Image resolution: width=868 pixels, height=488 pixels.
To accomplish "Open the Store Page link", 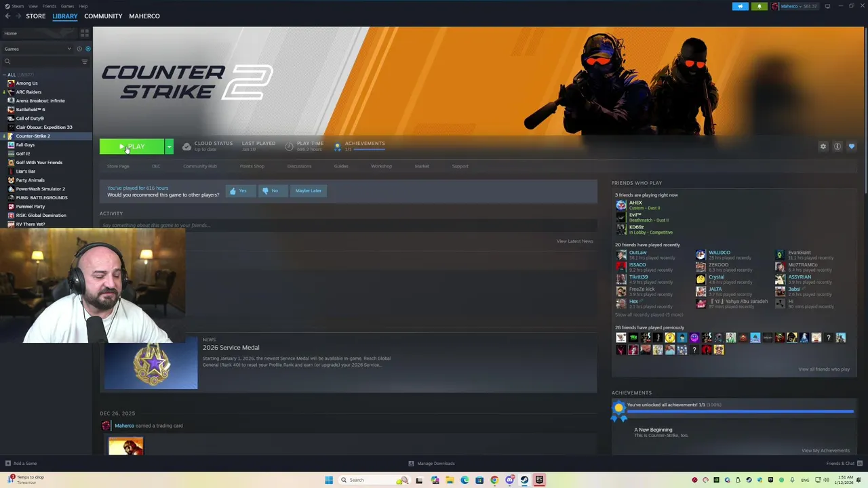I will point(118,166).
